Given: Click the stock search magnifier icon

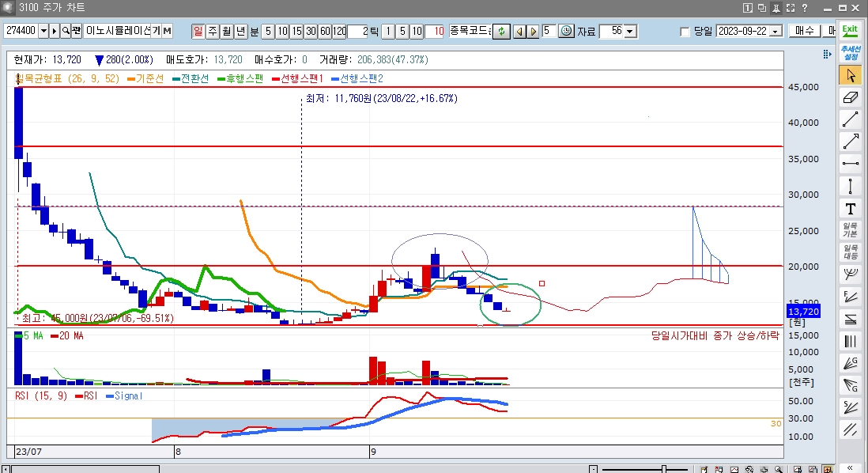Looking at the screenshot, I should (x=65, y=31).
